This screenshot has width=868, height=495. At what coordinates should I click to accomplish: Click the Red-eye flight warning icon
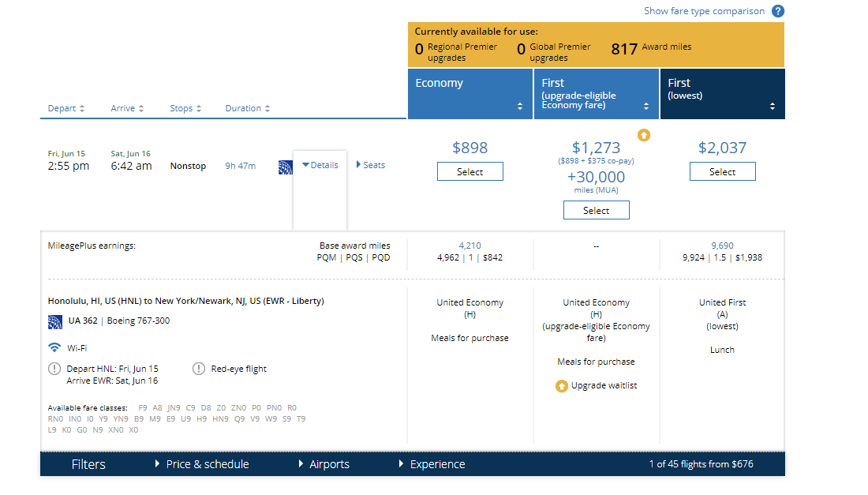pyautogui.click(x=199, y=368)
